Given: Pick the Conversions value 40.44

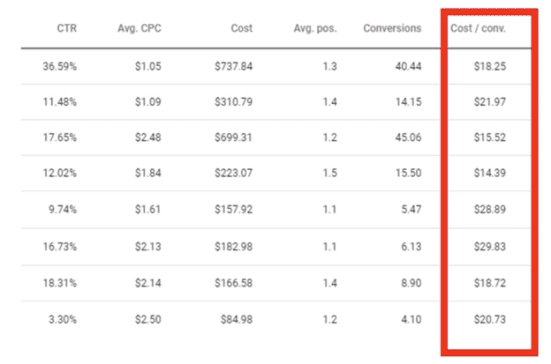Looking at the screenshot, I should 408,66.
